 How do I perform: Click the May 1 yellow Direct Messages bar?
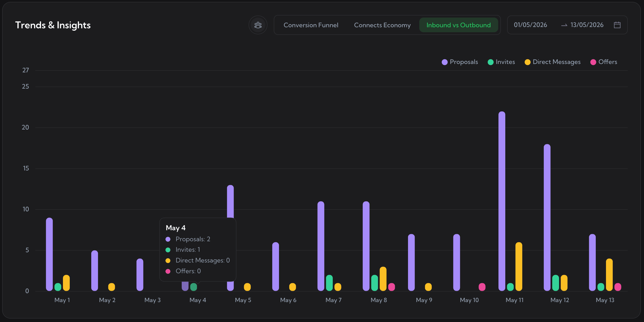[66, 283]
